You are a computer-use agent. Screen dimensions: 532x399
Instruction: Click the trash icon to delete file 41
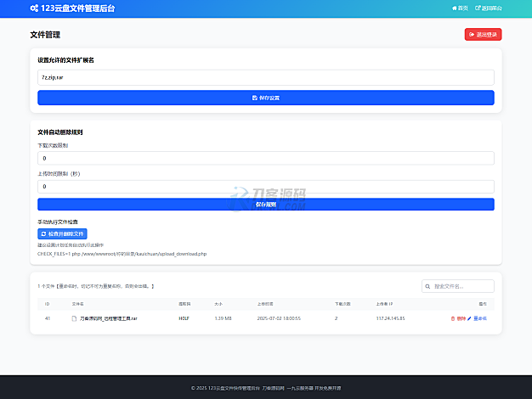click(x=453, y=318)
